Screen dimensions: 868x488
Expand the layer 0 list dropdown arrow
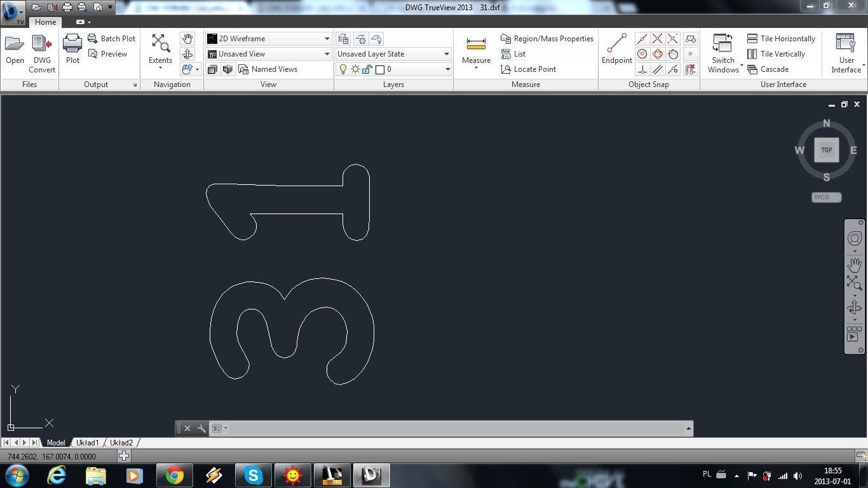[447, 69]
